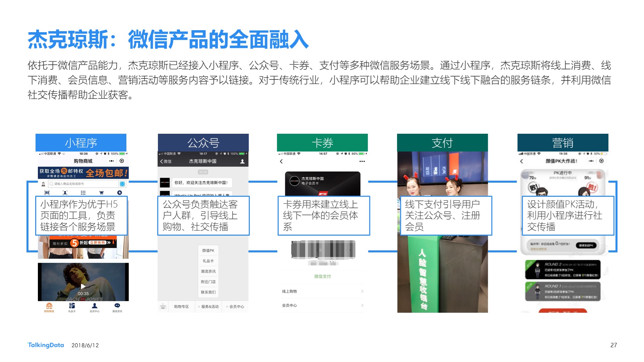Tap the round 免 badge icon in the shortcut row

(120, 193)
